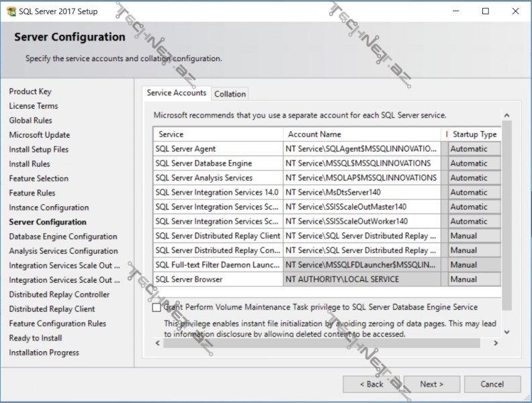Image resolution: width=532 pixels, height=403 pixels.
Task: Select the SQL Server Integration Services 14.0 row
Action: [x=218, y=192]
